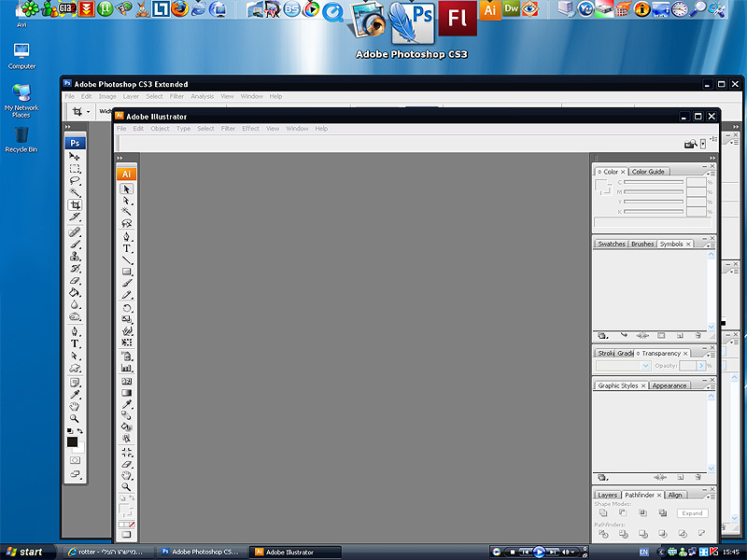Switch to Adobe Photoshop on the taskbar
The height and width of the screenshot is (560, 747).
point(200,552)
